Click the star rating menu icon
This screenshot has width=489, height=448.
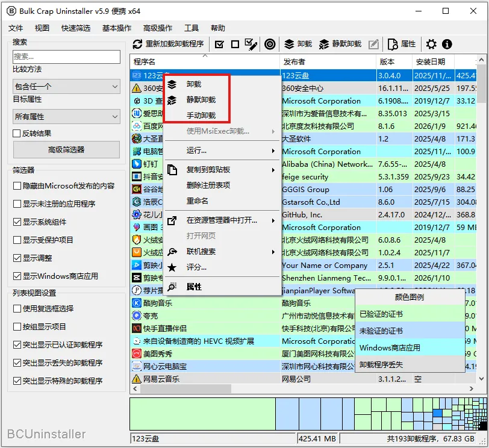point(172,267)
